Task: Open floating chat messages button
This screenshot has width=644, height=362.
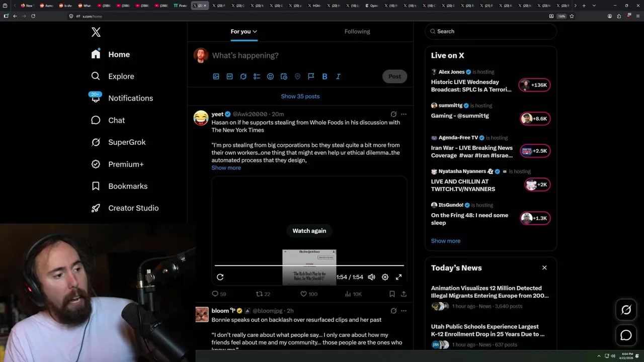Action: click(x=626, y=335)
